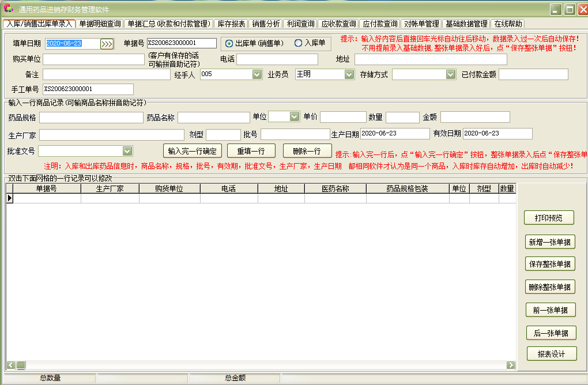Click the 购买单位 input field

[x=92, y=58]
